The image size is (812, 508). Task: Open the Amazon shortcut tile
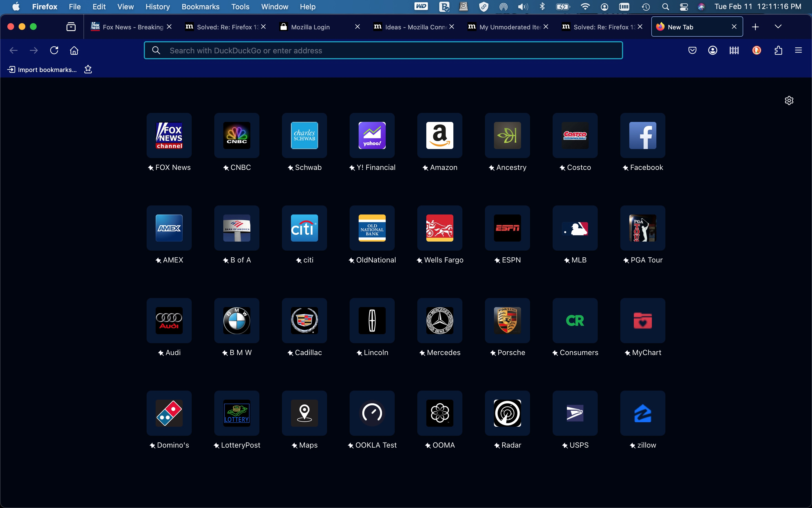click(x=440, y=135)
